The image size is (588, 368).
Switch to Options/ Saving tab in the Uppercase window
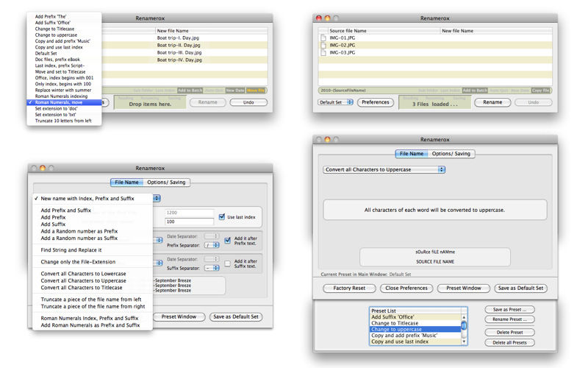click(451, 154)
